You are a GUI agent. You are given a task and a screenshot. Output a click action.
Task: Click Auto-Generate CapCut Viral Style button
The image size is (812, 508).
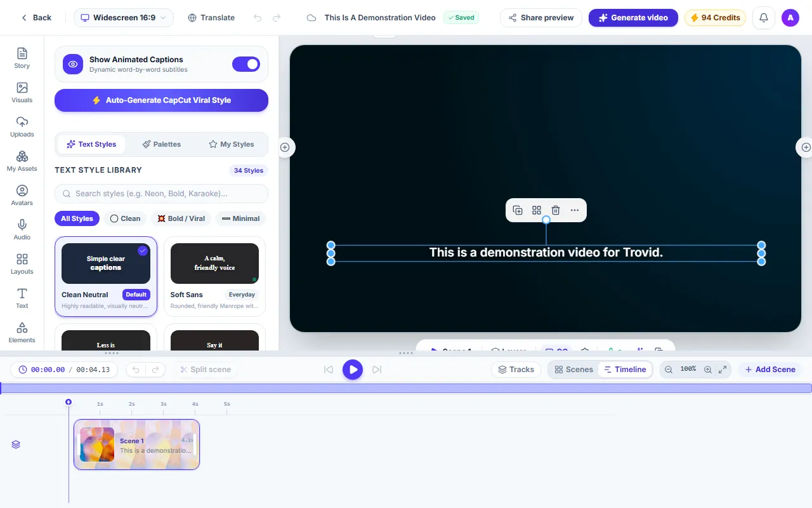click(162, 100)
